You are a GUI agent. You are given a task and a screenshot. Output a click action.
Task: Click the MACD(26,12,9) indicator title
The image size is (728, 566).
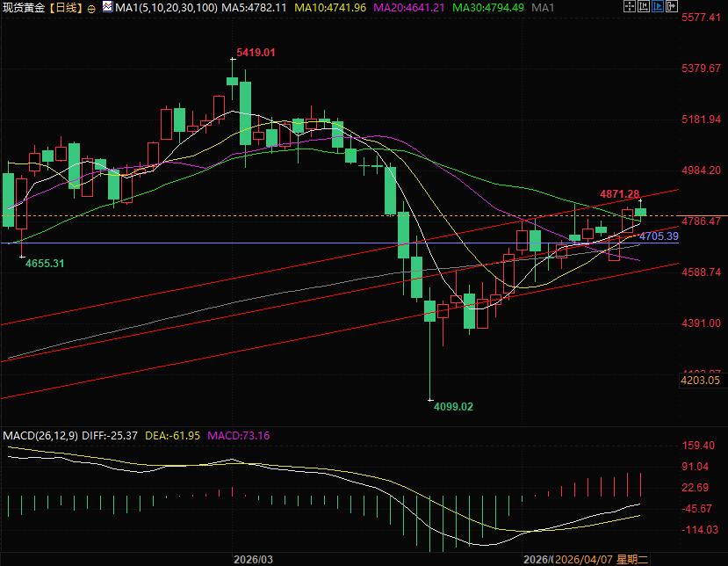click(40, 436)
